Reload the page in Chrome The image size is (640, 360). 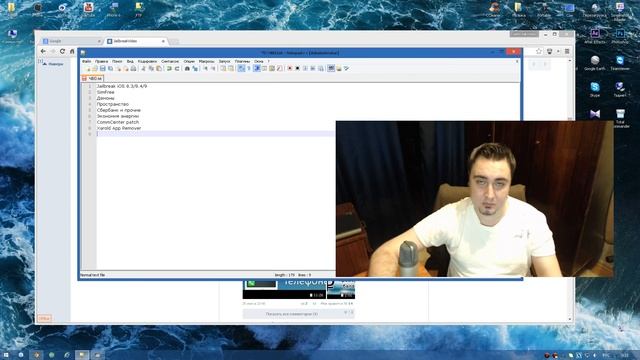coord(62,51)
